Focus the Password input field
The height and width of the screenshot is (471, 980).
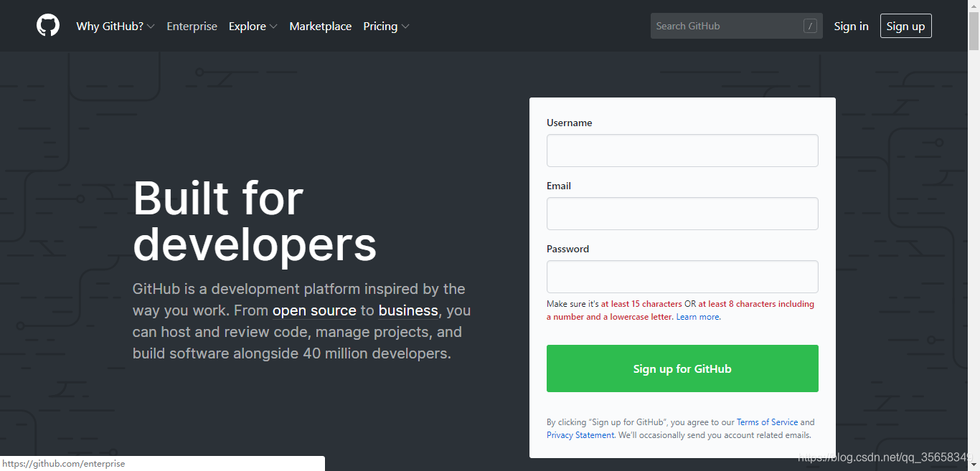682,277
